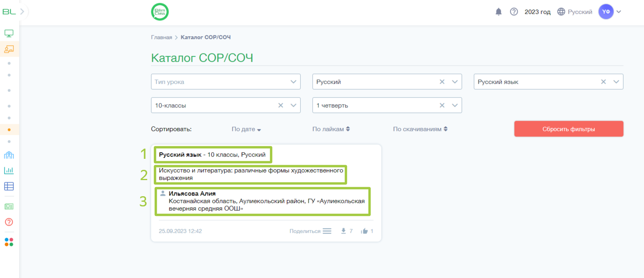Sort results По дате
644x278 pixels.
coord(246,129)
